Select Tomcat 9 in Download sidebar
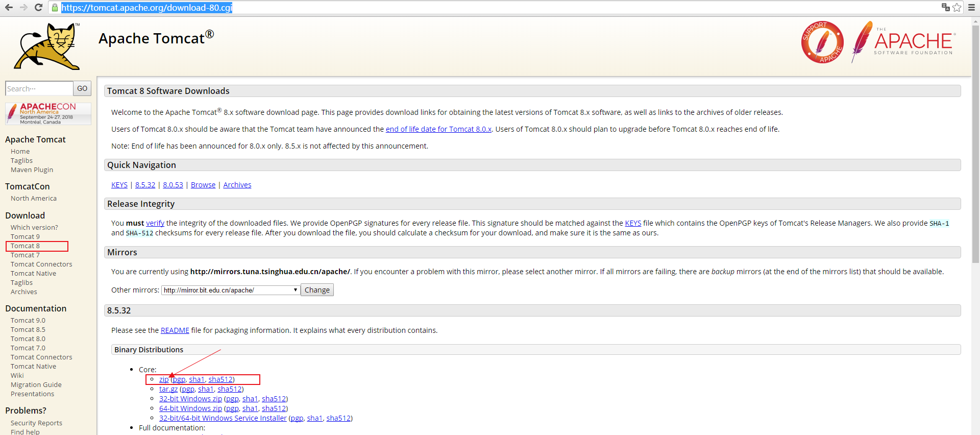The width and height of the screenshot is (980, 435). [x=25, y=236]
